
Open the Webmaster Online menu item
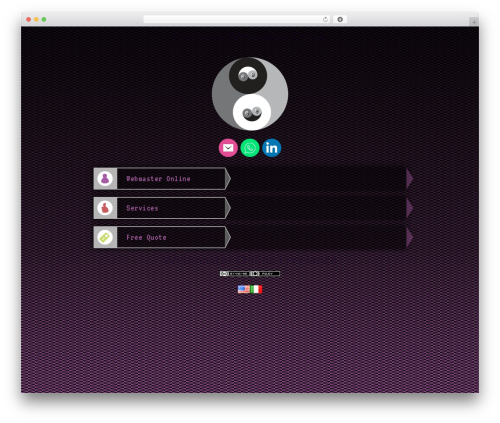162,179
